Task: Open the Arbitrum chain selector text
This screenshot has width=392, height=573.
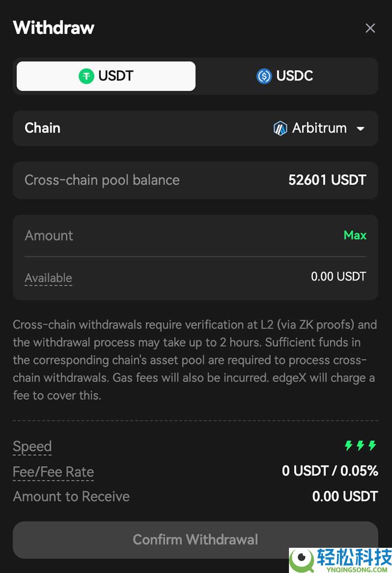Action: tap(319, 128)
